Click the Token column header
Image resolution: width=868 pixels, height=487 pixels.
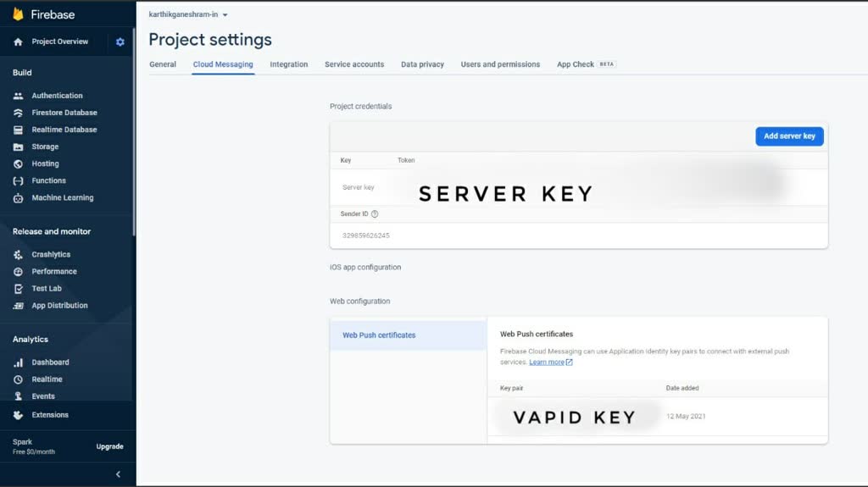point(406,160)
